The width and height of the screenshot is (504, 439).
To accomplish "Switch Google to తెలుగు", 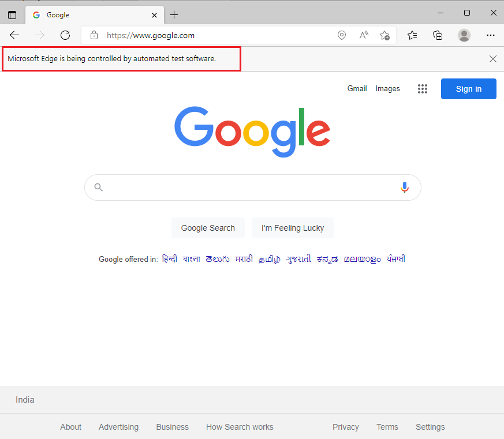I will (x=218, y=259).
